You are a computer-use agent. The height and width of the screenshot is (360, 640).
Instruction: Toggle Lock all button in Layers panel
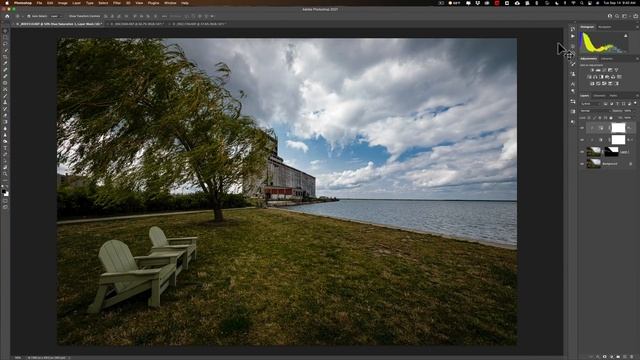tap(611, 118)
